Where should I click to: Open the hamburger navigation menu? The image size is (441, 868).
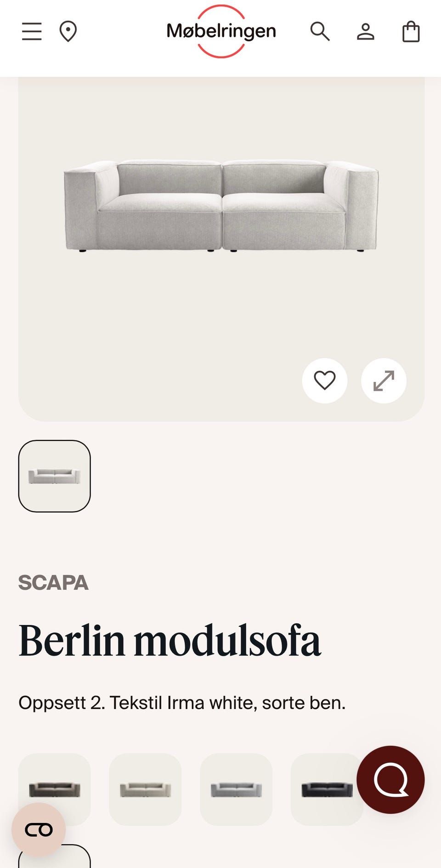(x=32, y=32)
